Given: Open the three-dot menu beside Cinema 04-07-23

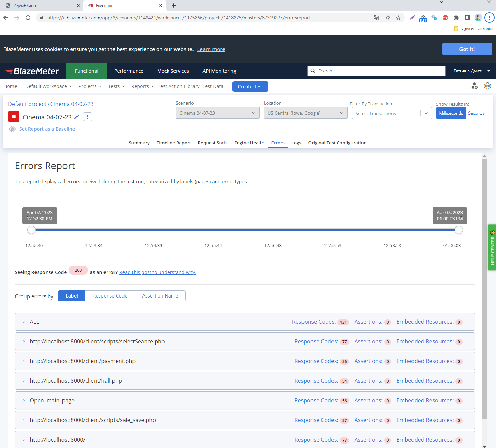Looking at the screenshot, I should point(87,117).
